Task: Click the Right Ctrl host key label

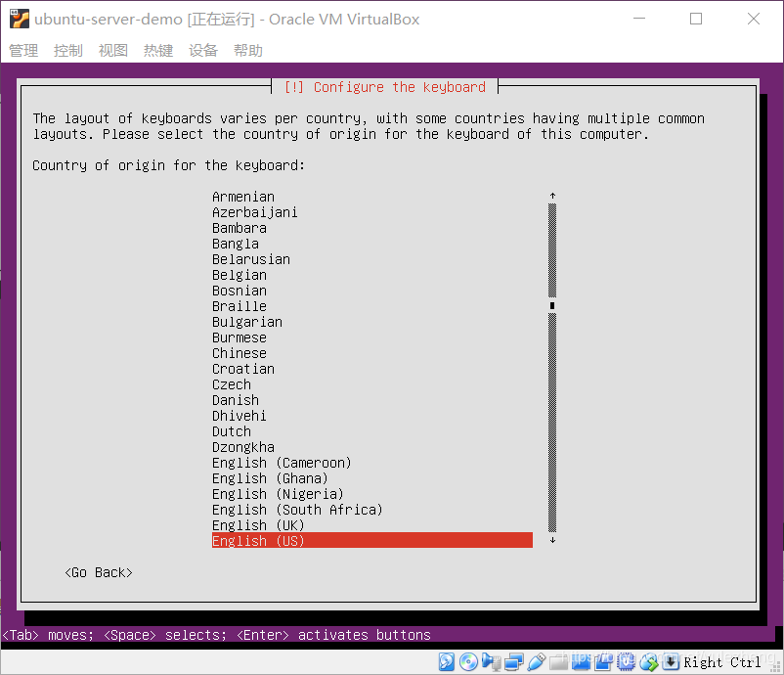Action: coord(722,662)
